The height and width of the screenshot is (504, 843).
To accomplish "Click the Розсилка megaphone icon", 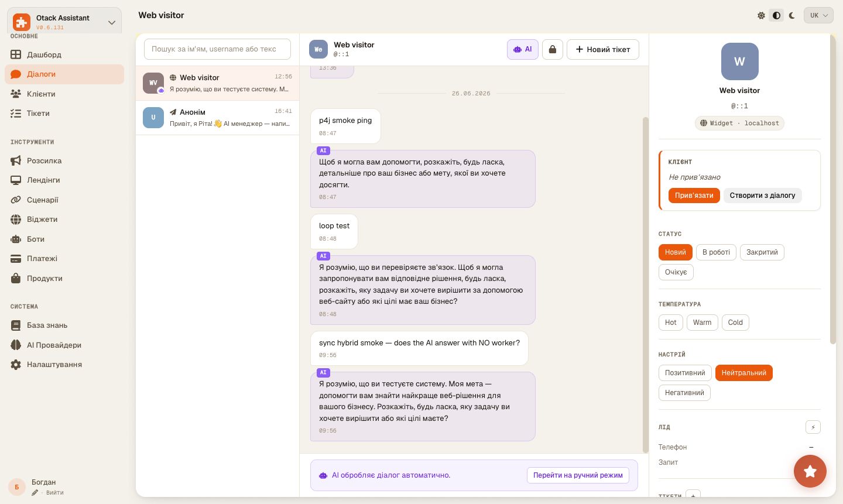I will click(16, 160).
